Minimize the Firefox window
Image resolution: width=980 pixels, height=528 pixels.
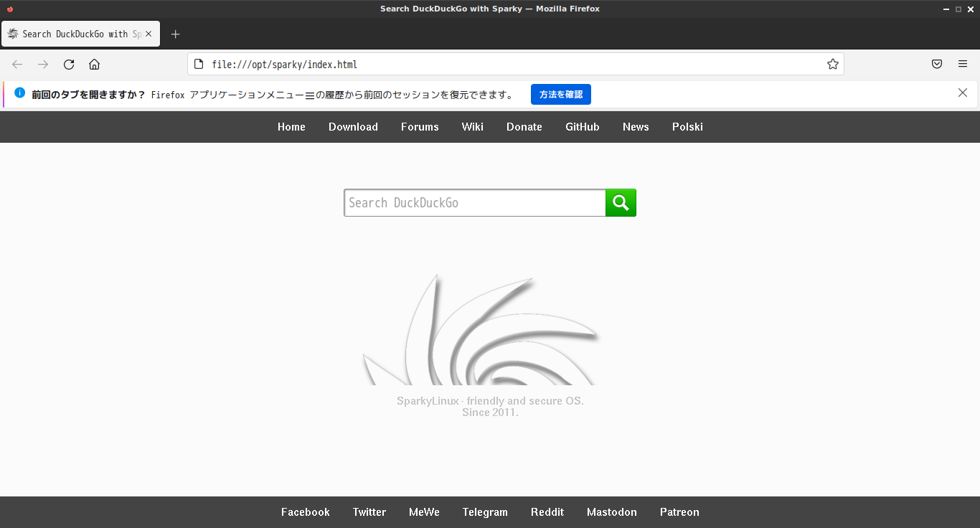coord(947,9)
